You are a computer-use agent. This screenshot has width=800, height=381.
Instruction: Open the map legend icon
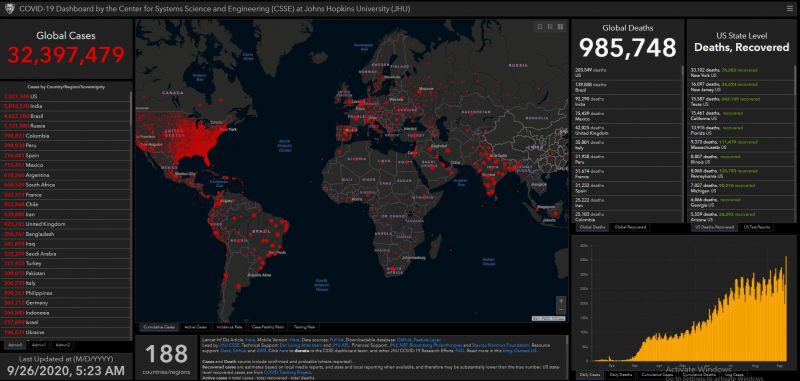click(550, 27)
